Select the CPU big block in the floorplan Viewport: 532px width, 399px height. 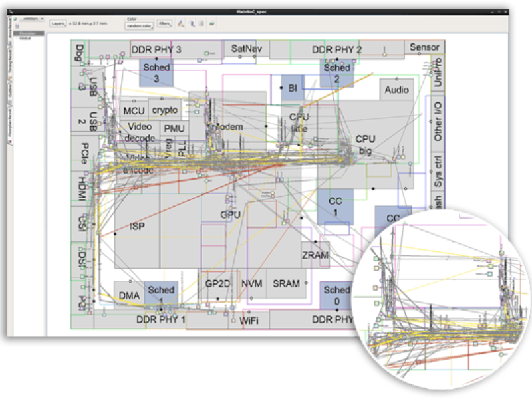(364, 143)
